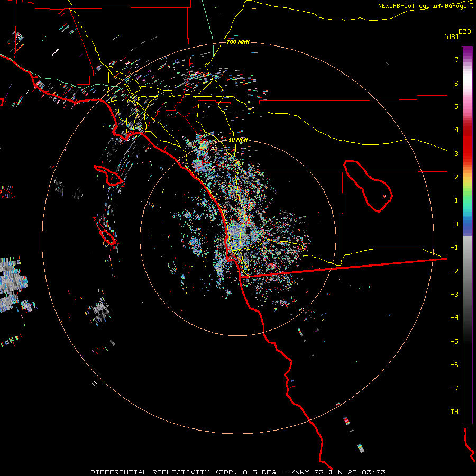Click the 100 NMI range ring label
This screenshot has height=476, width=476.
[x=238, y=42]
